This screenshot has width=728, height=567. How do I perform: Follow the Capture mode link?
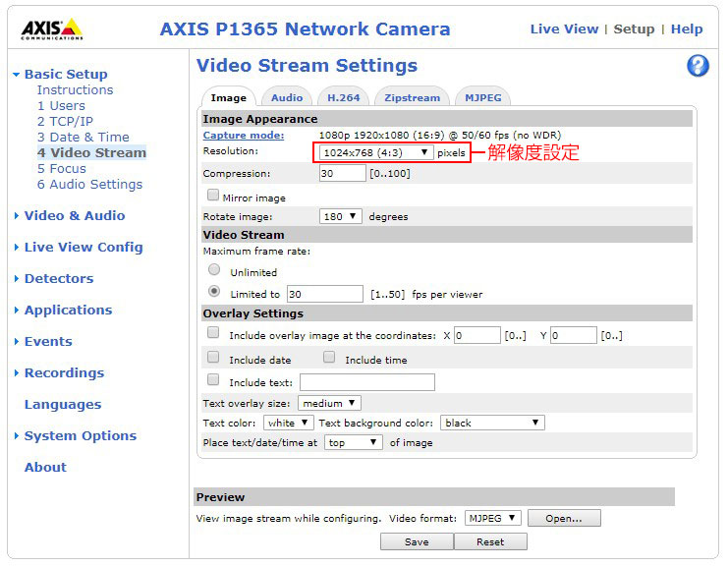coord(244,136)
